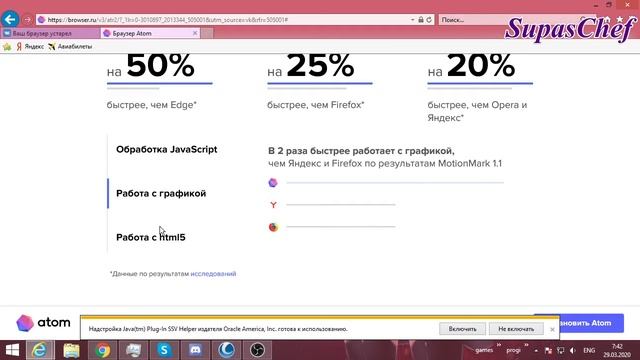The image size is (640, 360).
Task: Click the heading В 2 раза быстрее работает с графикой
Action: point(361,151)
